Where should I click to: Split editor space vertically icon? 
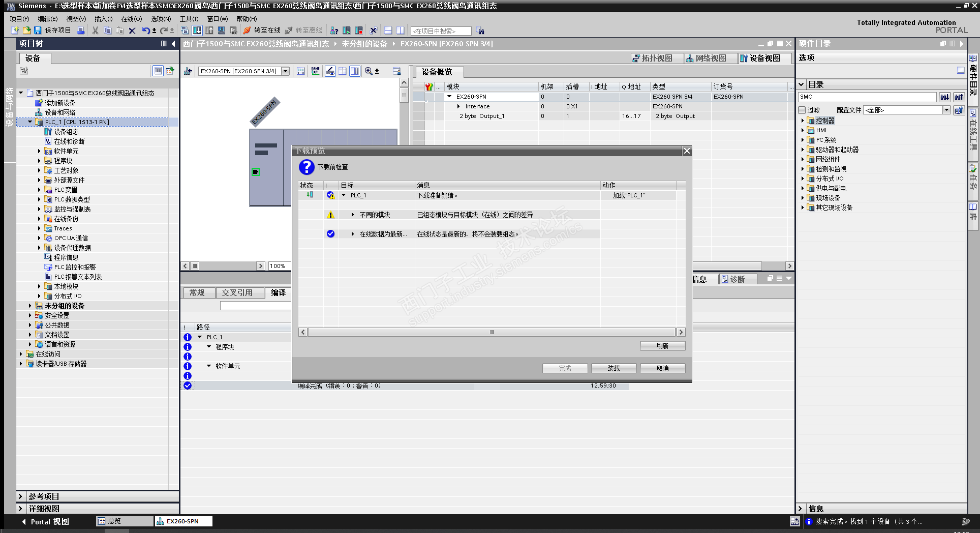[400, 31]
